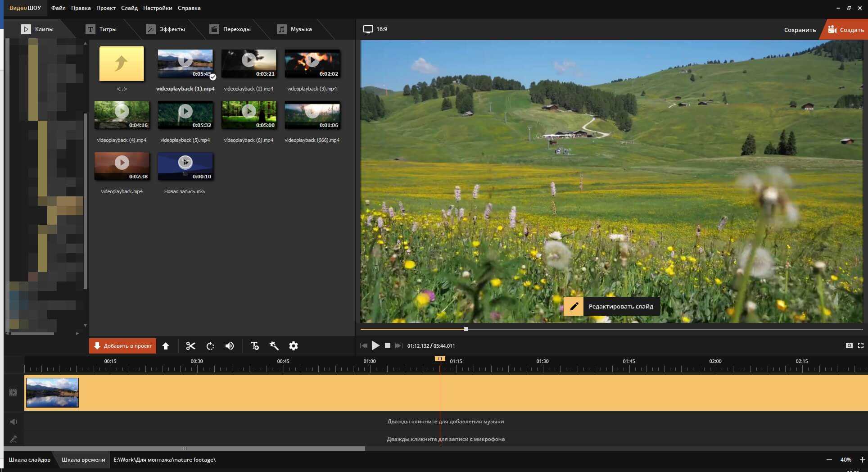Click the speaker volume icon in clip toolbar

tap(230, 346)
